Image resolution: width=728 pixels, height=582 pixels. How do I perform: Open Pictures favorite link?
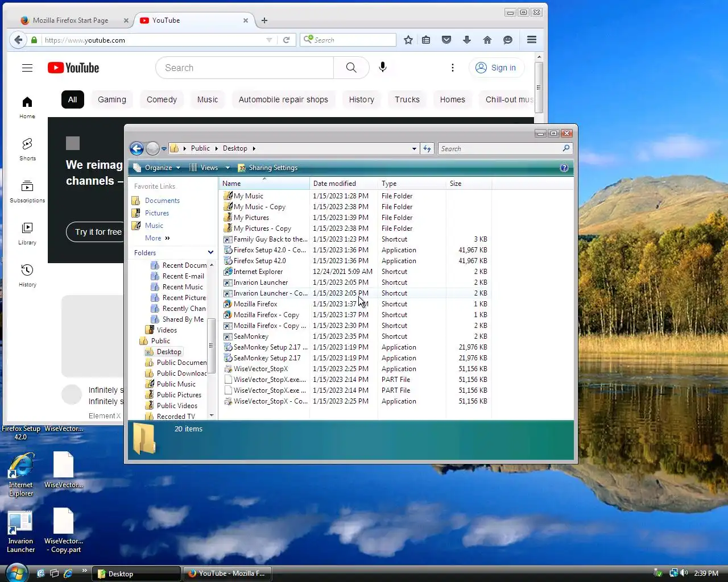(x=157, y=213)
